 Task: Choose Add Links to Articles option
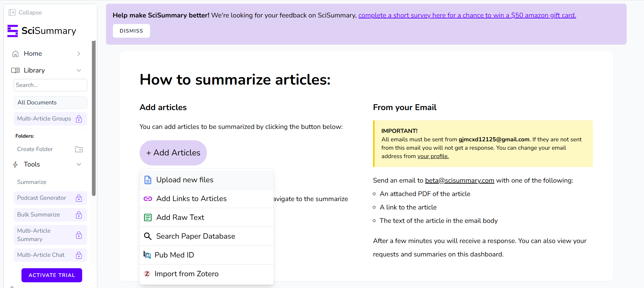point(207,199)
